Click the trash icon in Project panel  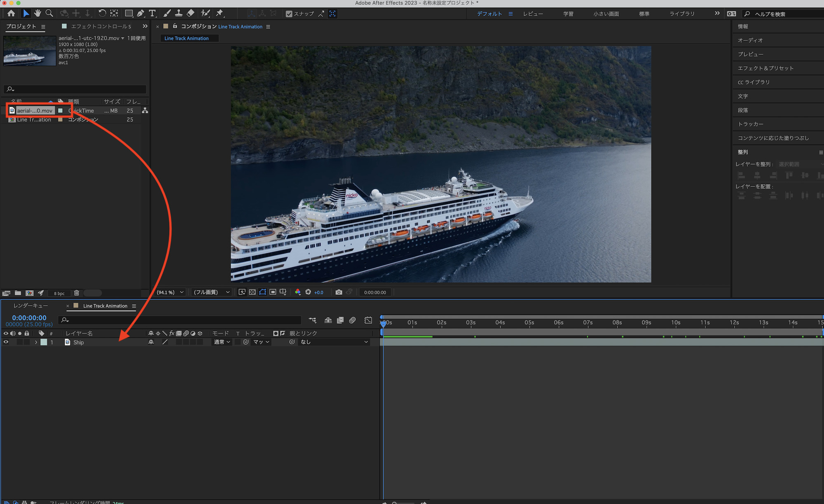click(77, 293)
